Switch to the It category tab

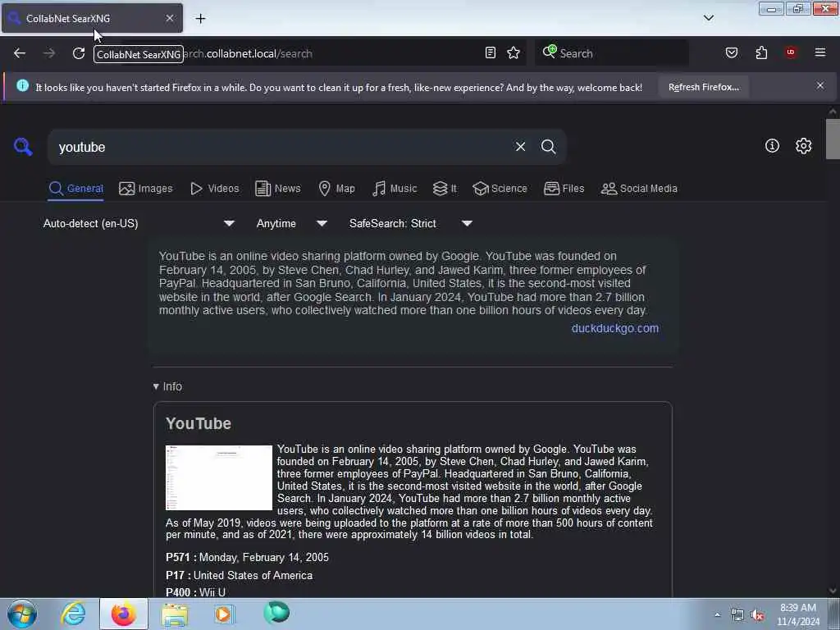(445, 189)
